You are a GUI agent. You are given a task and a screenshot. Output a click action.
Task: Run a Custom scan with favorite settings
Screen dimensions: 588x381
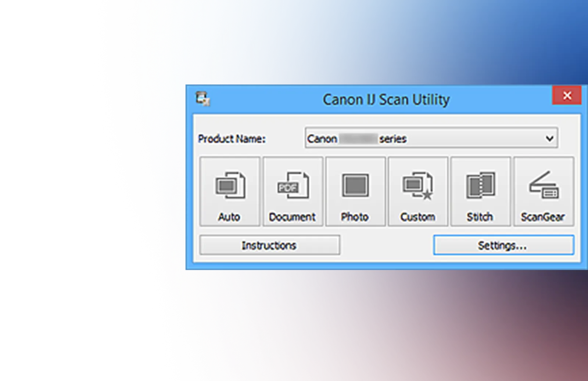coord(418,191)
